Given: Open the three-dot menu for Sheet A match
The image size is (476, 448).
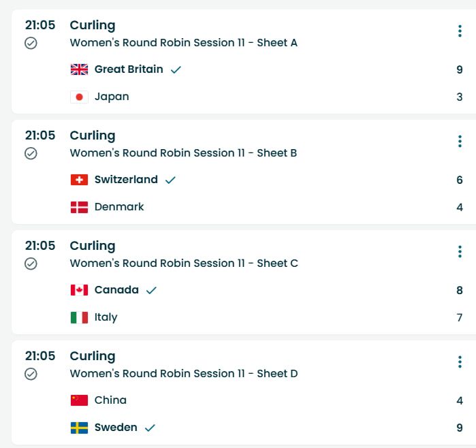Looking at the screenshot, I should pos(460,31).
